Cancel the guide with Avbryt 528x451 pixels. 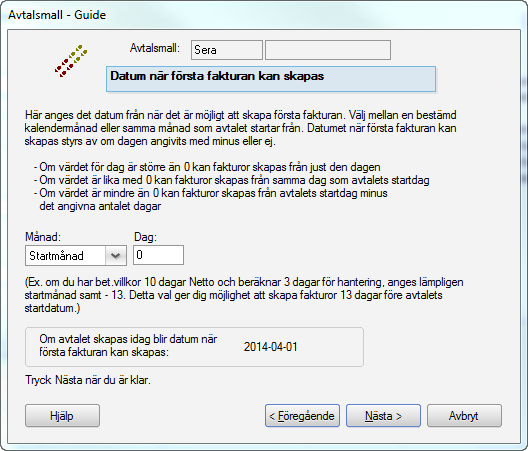coord(464,416)
